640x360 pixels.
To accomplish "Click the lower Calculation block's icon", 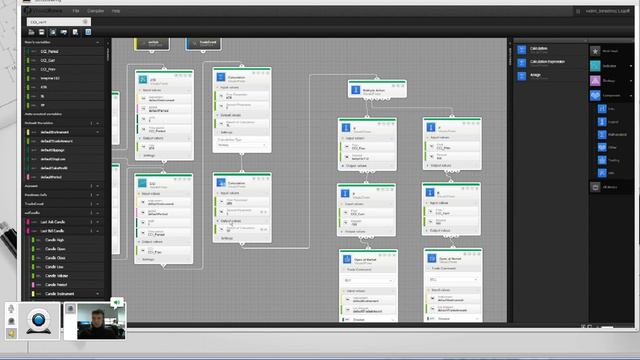I will coord(221,182).
